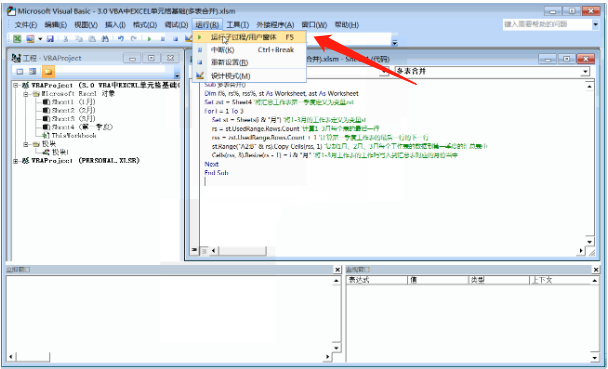
Task: Click the Copy toolbar icon
Action: (79, 38)
